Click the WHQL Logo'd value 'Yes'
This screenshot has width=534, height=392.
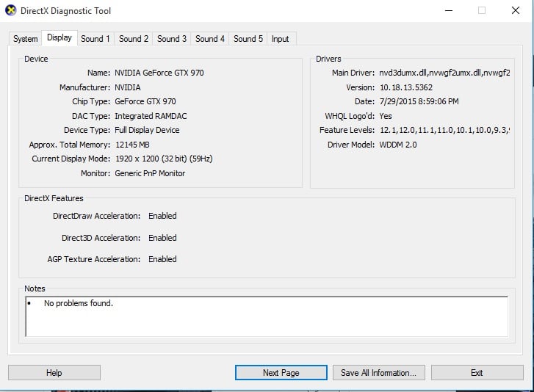pyautogui.click(x=386, y=116)
